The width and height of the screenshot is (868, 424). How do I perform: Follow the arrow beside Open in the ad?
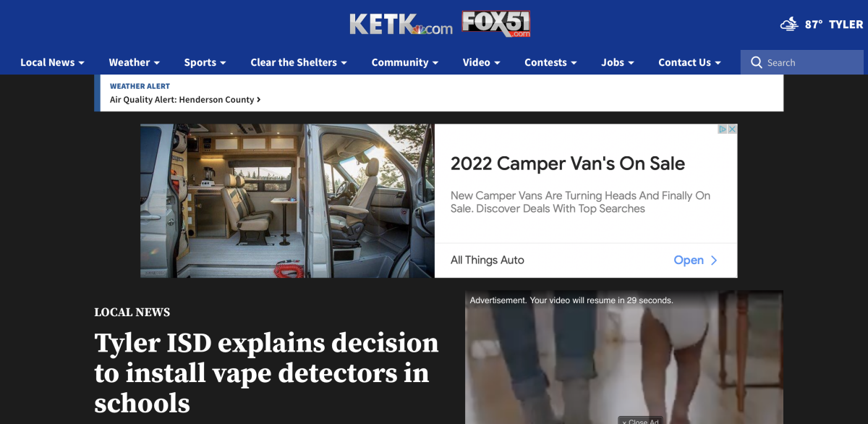click(714, 260)
